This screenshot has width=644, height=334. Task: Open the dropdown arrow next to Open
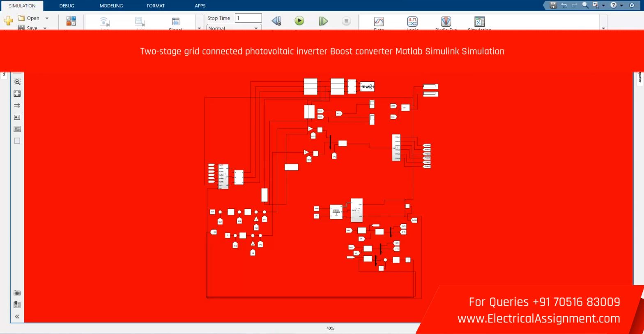point(47,18)
